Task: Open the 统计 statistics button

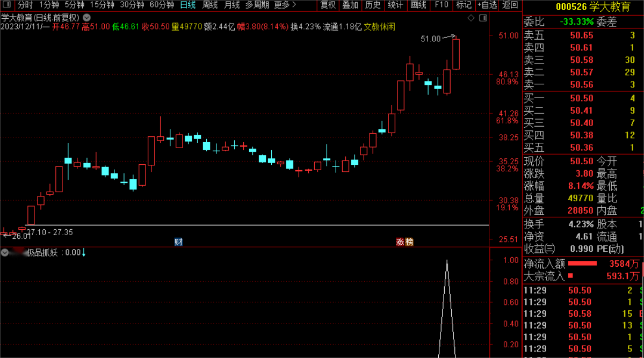Action: click(x=395, y=5)
